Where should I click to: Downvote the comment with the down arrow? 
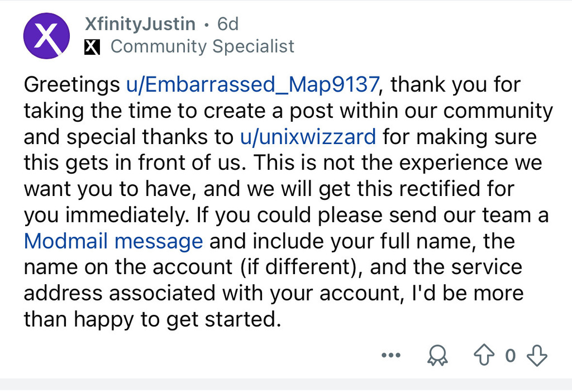pyautogui.click(x=537, y=355)
